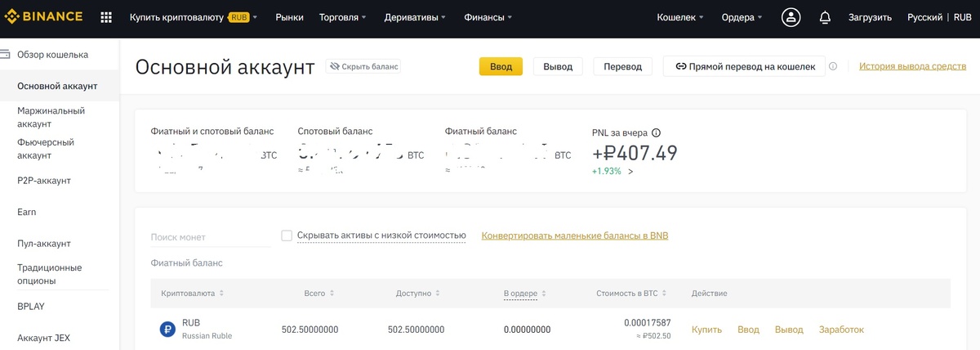
Task: Click the RUB ruble coin icon
Action: click(167, 330)
